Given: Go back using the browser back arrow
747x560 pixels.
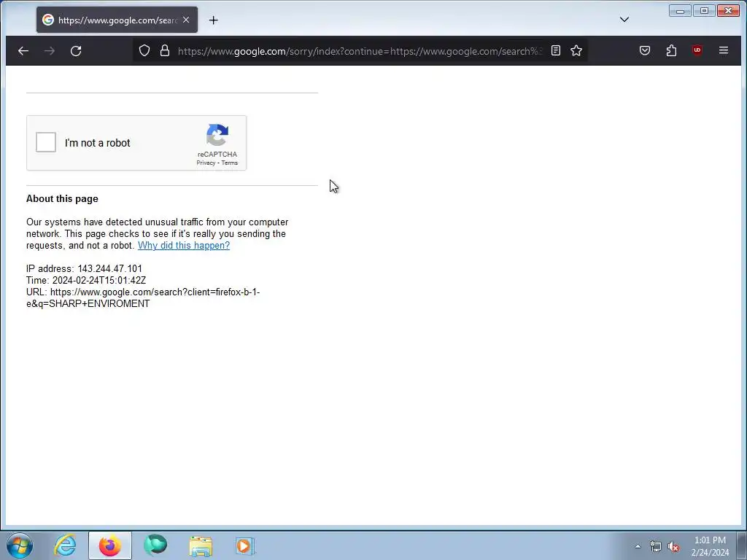Looking at the screenshot, I should 23,50.
